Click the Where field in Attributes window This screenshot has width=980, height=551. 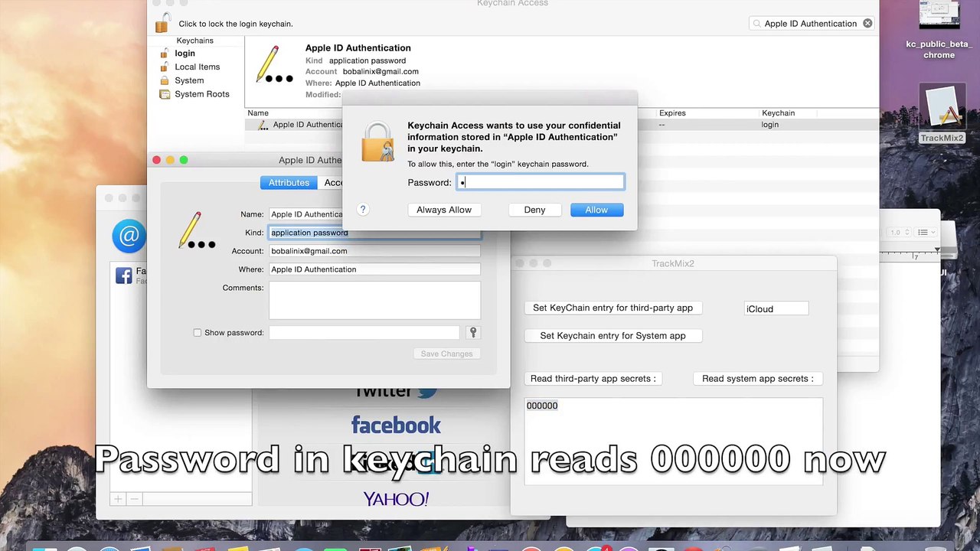(x=374, y=269)
